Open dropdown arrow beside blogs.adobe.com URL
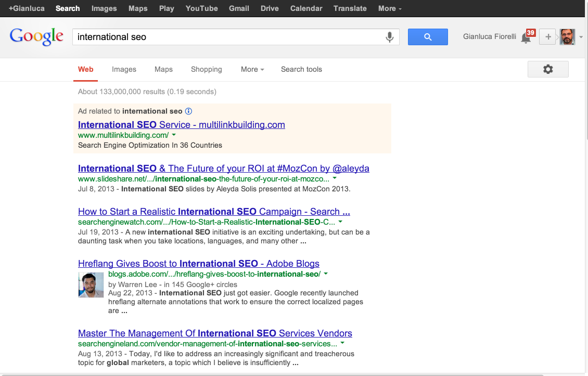Screen dimensions: 588x376 [326, 274]
